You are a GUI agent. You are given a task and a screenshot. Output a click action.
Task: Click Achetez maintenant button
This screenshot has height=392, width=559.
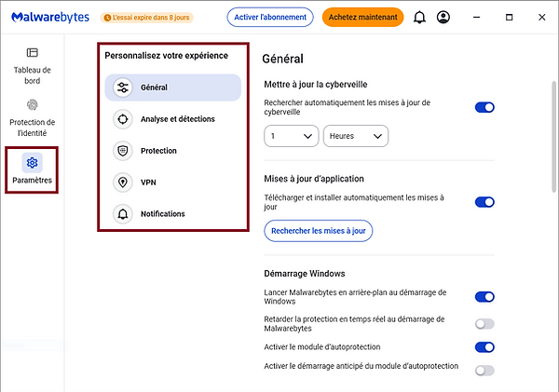point(363,17)
